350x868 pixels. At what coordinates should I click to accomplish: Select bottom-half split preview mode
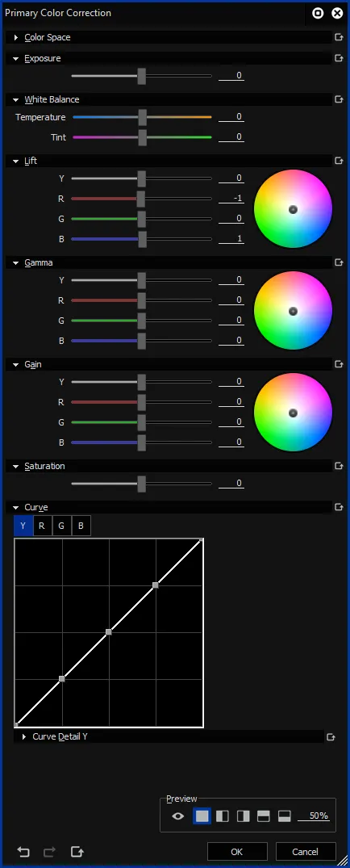(x=284, y=816)
